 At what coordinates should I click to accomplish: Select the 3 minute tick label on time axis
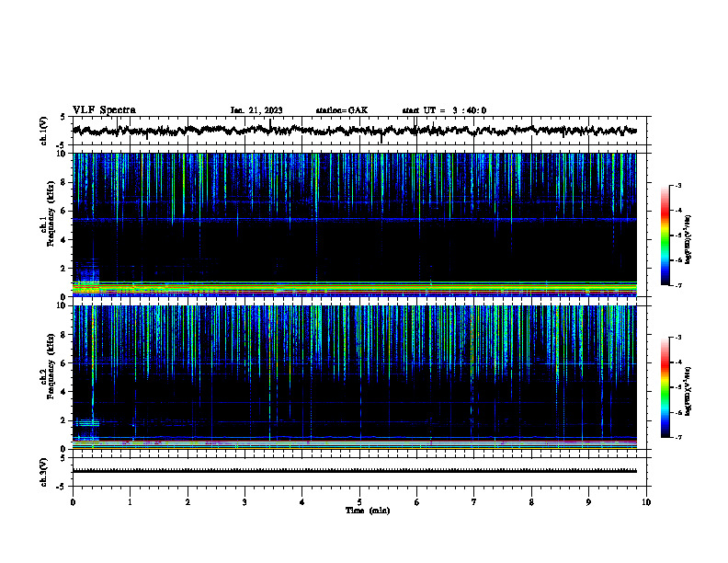point(245,502)
